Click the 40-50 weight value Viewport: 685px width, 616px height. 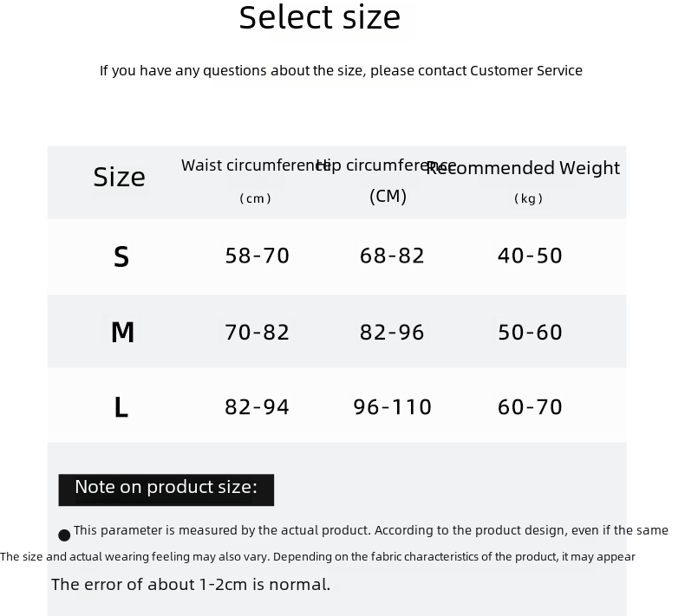click(530, 256)
